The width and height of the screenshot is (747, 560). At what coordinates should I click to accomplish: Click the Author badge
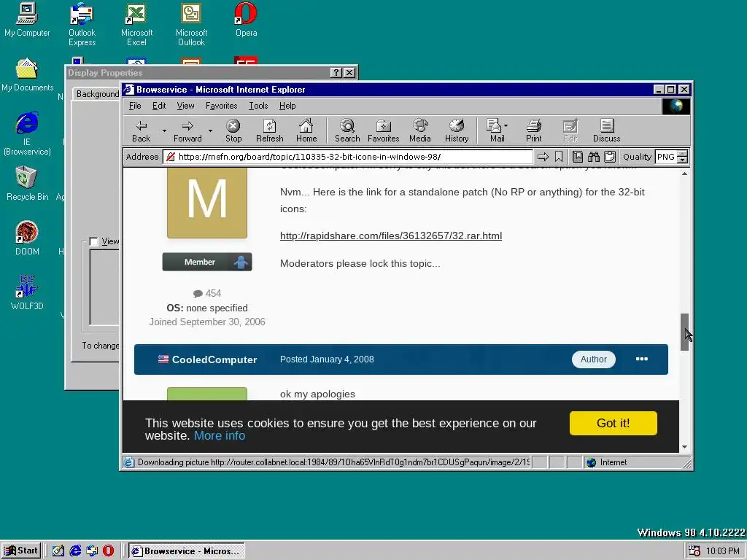pos(594,359)
